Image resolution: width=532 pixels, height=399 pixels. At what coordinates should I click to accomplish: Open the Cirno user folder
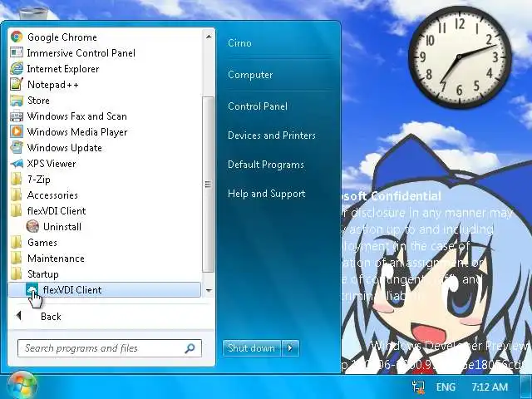pos(240,43)
